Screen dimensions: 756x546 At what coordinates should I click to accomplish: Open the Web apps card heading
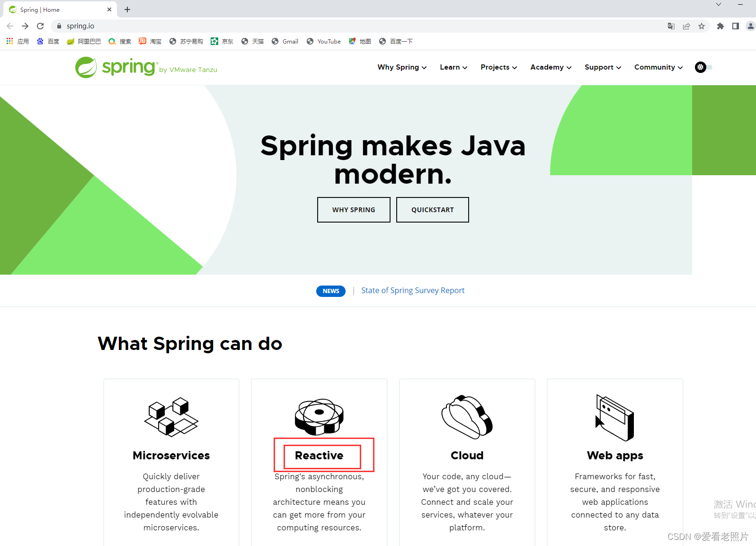(x=615, y=456)
